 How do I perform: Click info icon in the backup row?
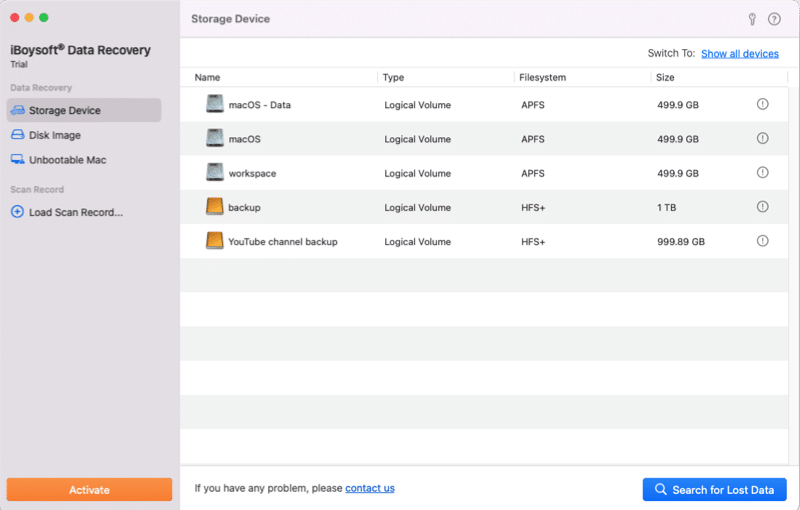tap(762, 207)
